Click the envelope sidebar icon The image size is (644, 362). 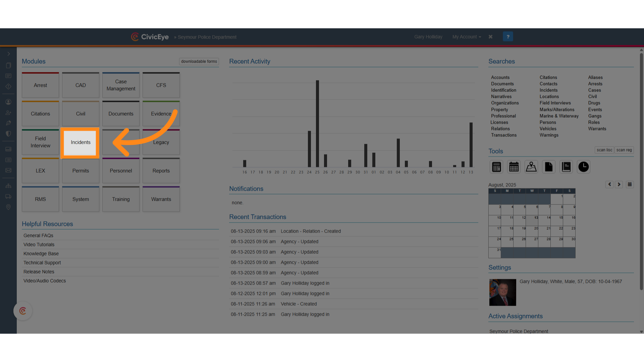(8, 170)
